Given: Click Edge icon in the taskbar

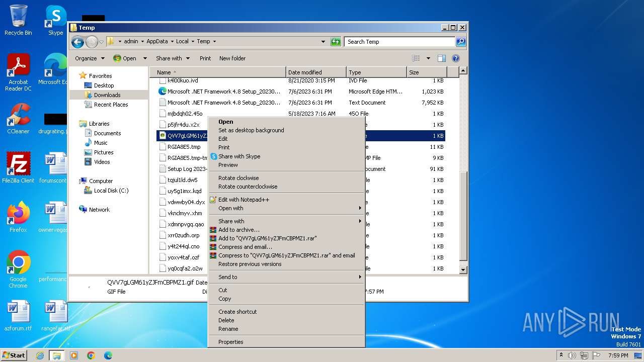Looking at the screenshot, I should coord(108,355).
